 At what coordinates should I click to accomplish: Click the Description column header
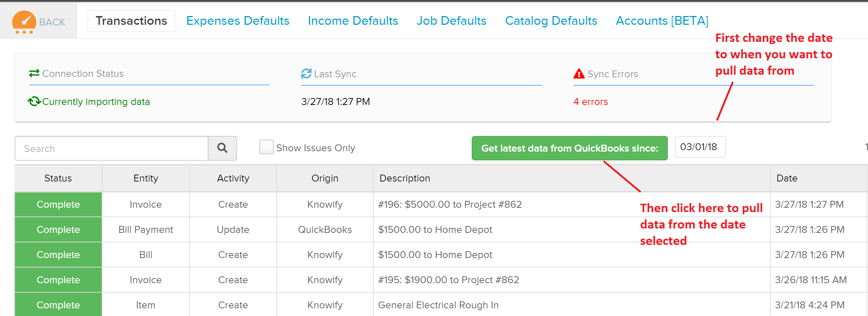click(572, 178)
